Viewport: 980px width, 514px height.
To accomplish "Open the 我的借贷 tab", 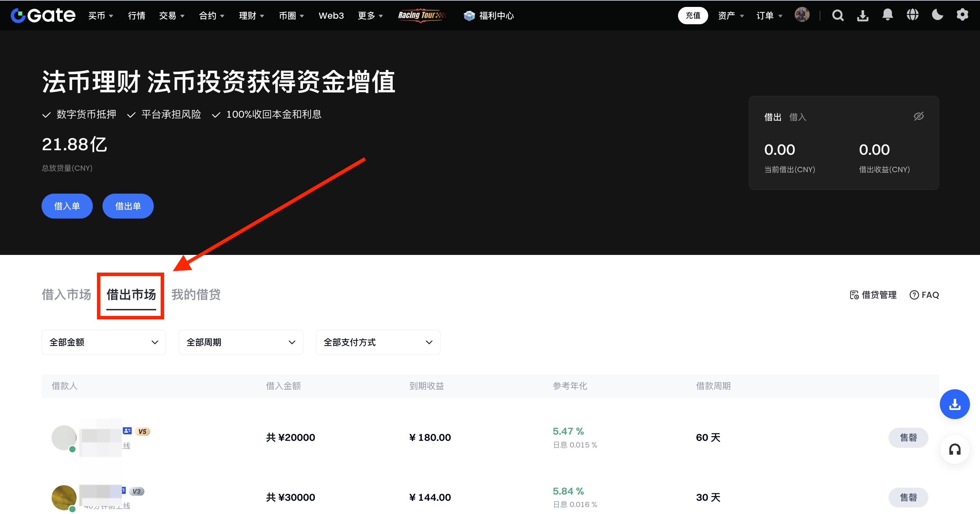I will pyautogui.click(x=196, y=294).
